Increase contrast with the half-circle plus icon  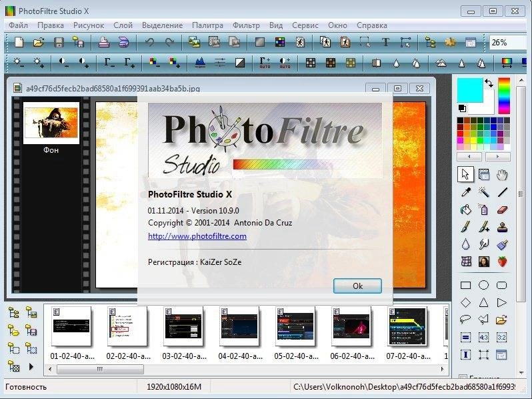tap(84, 63)
